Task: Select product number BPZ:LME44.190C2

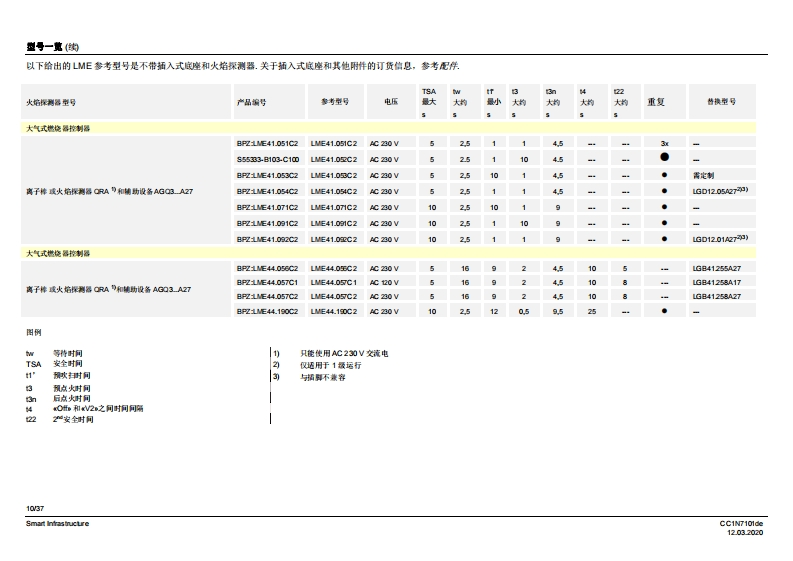Action: click(x=267, y=311)
